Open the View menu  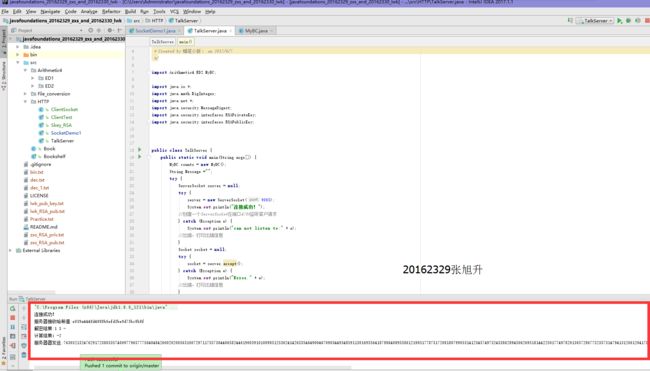pyautogui.click(x=31, y=12)
